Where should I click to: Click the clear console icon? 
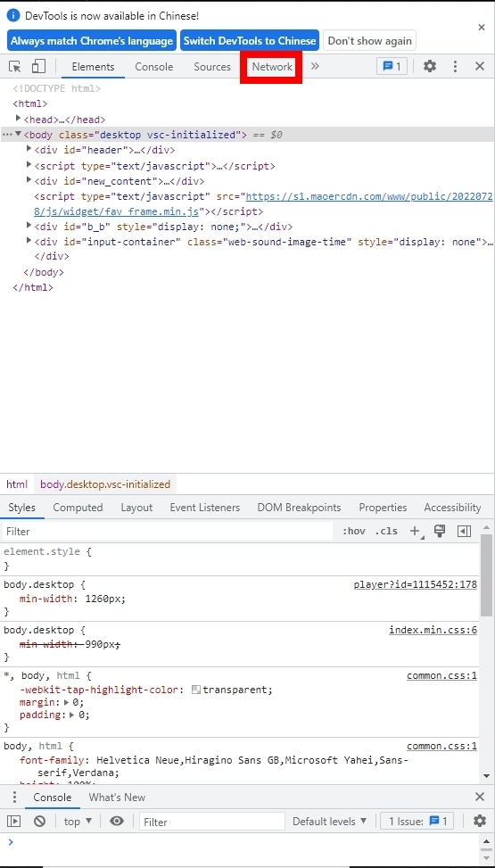coord(39,822)
